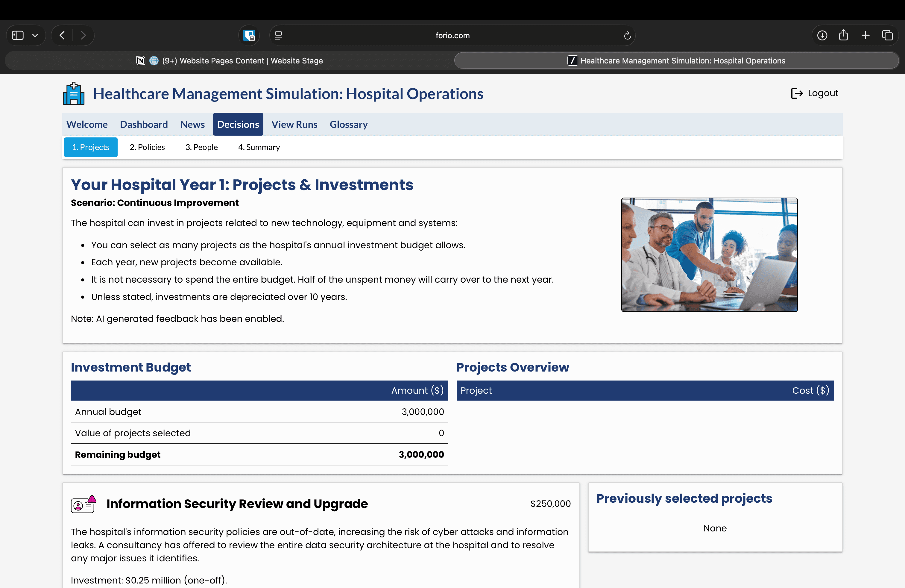
Task: Open the page reader menu icon
Action: pos(278,35)
